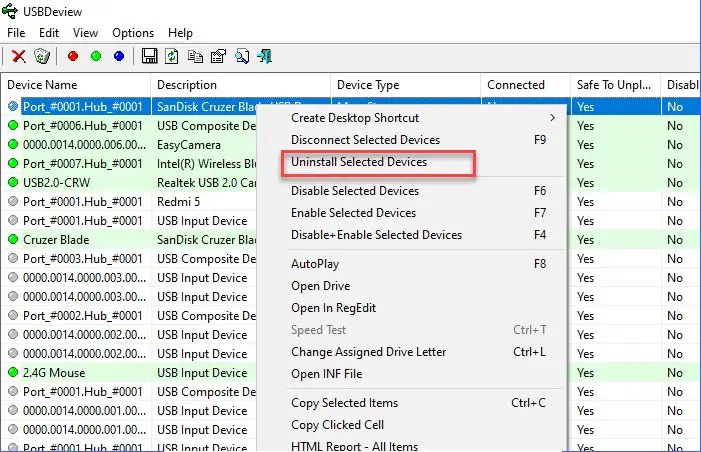Open the Help menu
Screen dimensions: 701x452
coord(180,33)
